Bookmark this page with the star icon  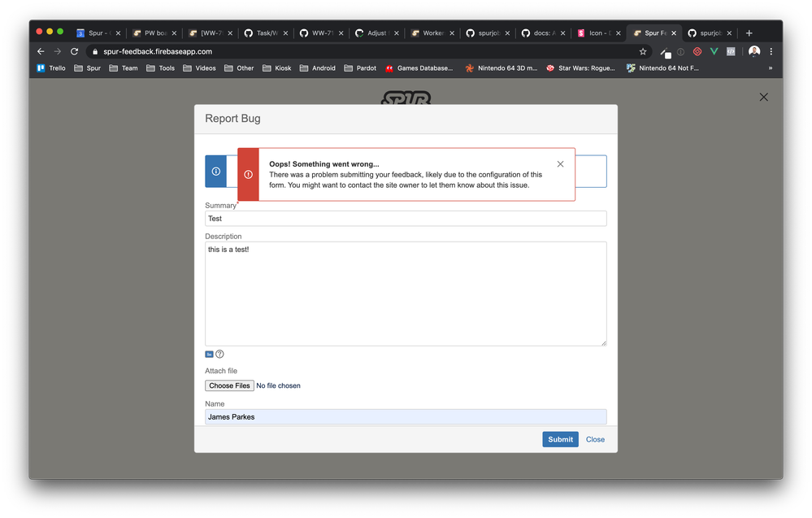(643, 51)
